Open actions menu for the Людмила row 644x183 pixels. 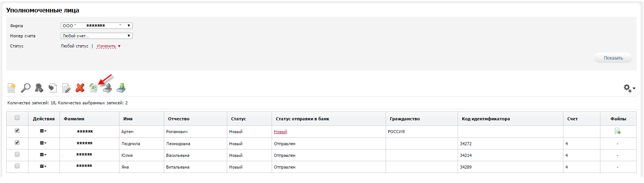click(43, 143)
